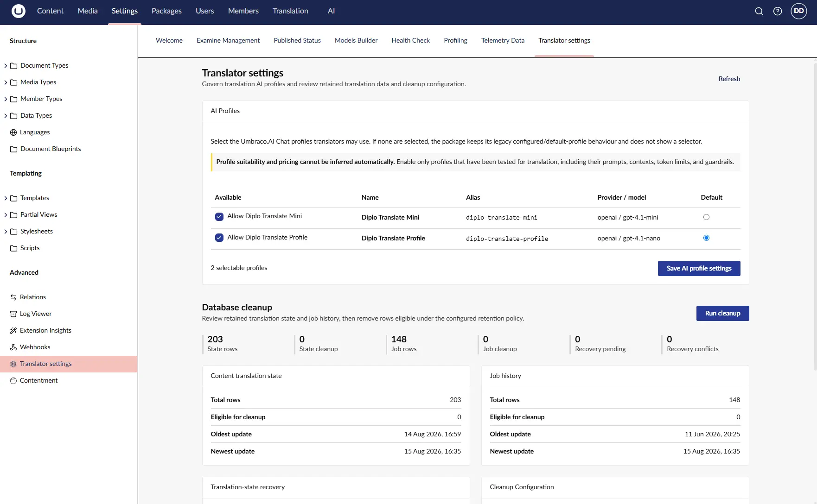This screenshot has height=504, width=817.
Task: Switch to the Welcome tab
Action: click(169, 40)
